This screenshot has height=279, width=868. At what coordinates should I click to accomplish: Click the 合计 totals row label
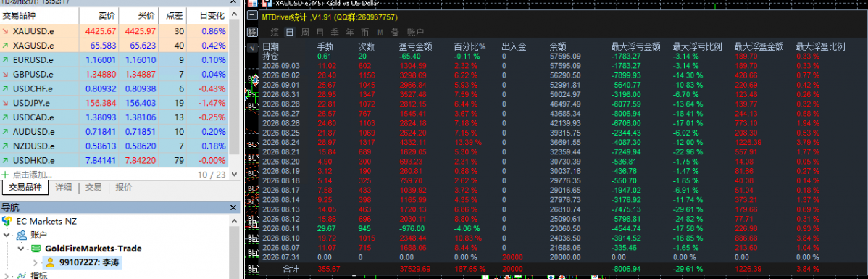[x=291, y=269]
